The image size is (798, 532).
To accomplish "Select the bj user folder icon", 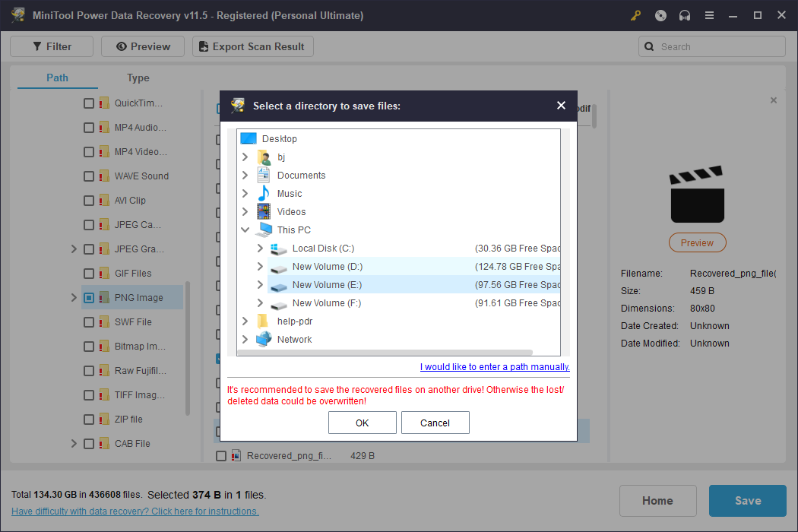I will (264, 157).
